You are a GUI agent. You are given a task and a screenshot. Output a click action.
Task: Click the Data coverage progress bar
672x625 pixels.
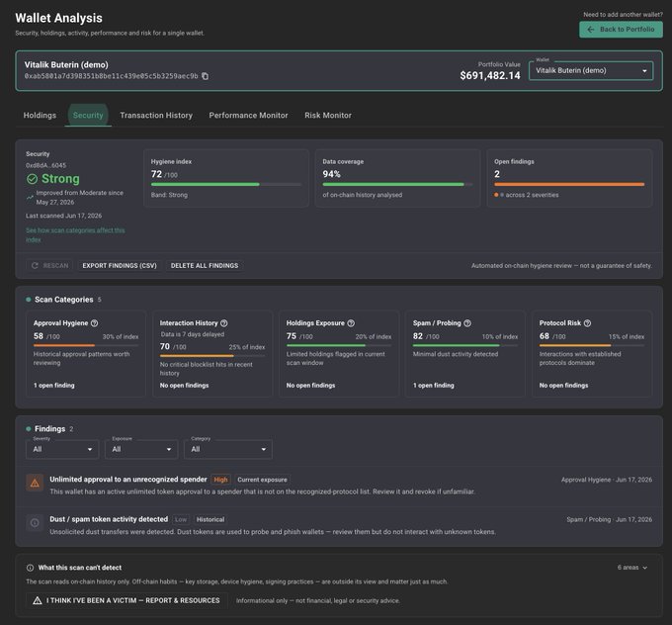[x=397, y=185]
